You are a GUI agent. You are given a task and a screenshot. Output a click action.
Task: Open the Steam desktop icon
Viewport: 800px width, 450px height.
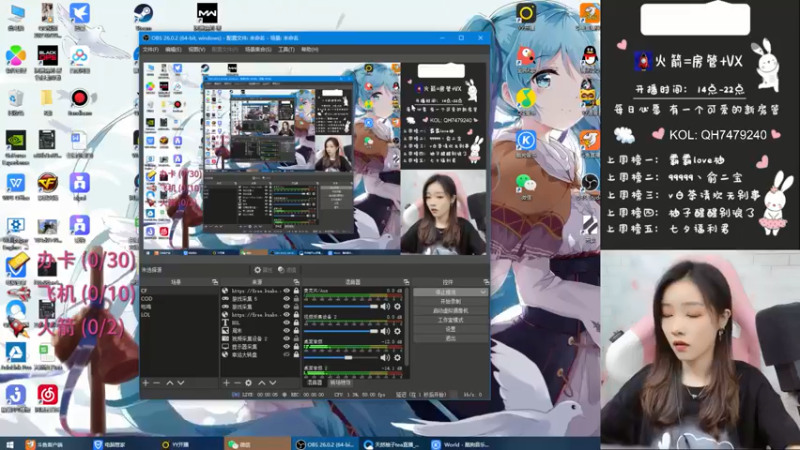point(143,17)
